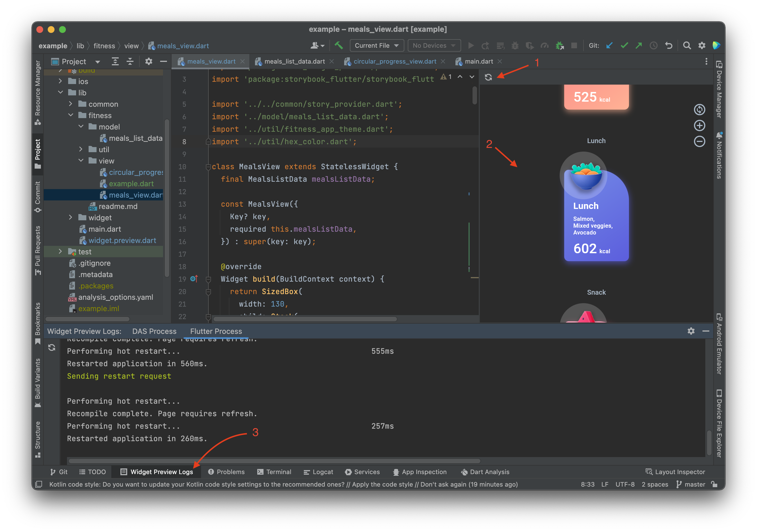Screen dimensions: 757x532
Task: Click the Git commit checkmark icon
Action: (x=624, y=45)
